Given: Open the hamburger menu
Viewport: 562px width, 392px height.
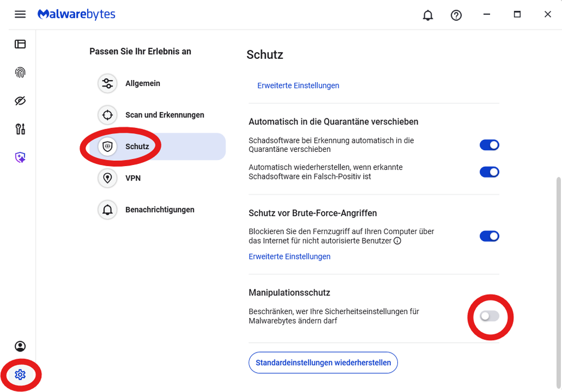Looking at the screenshot, I should [20, 14].
